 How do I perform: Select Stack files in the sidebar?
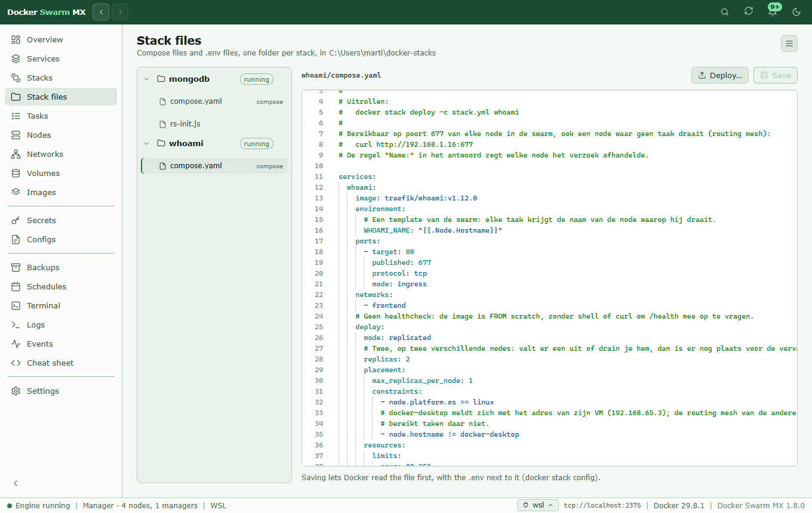coord(61,97)
